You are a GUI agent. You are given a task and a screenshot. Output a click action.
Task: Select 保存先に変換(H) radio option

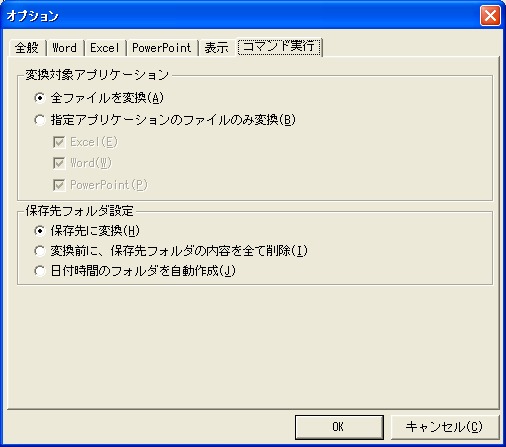[87, 231]
